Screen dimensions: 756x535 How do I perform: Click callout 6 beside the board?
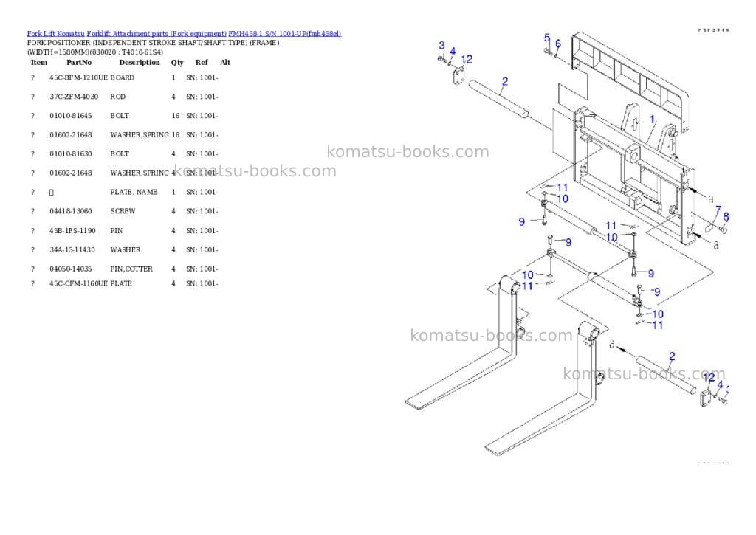coord(558,44)
